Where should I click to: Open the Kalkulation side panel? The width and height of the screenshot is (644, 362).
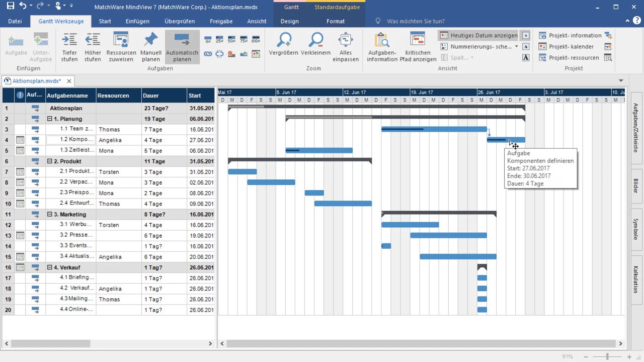coord(636,280)
